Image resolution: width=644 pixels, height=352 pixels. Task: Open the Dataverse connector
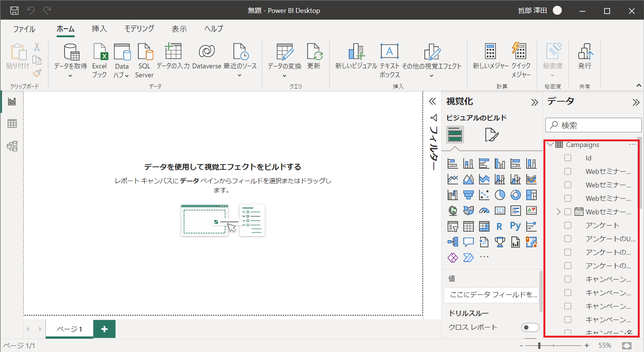[206, 52]
